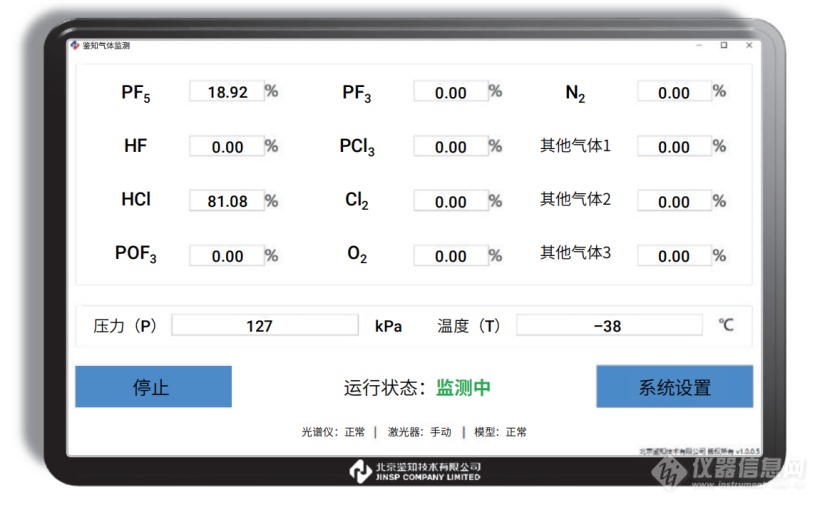Click the HF concentration value field
Image resolution: width=820 pixels, height=505 pixels.
pyautogui.click(x=226, y=147)
